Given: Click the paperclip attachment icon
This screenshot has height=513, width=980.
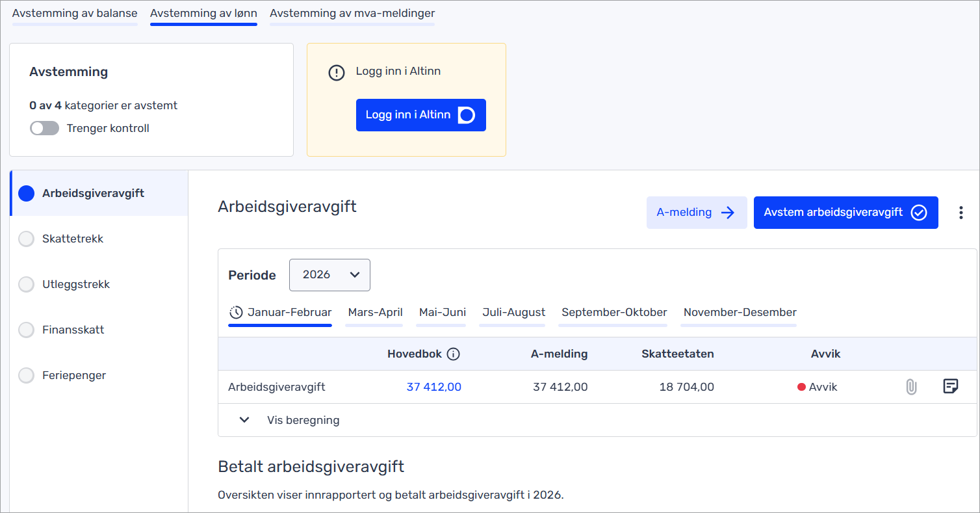Looking at the screenshot, I should pos(911,388).
